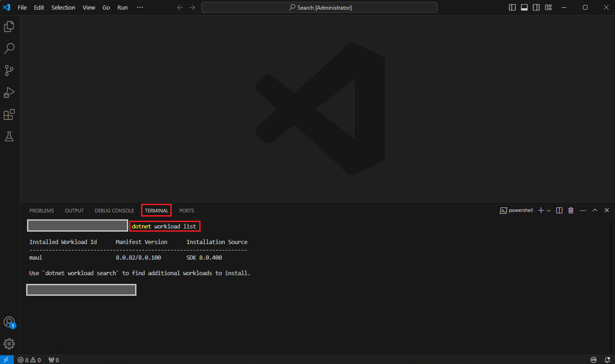Create a new terminal with plus button
The width and height of the screenshot is (615, 364).
pos(541,211)
